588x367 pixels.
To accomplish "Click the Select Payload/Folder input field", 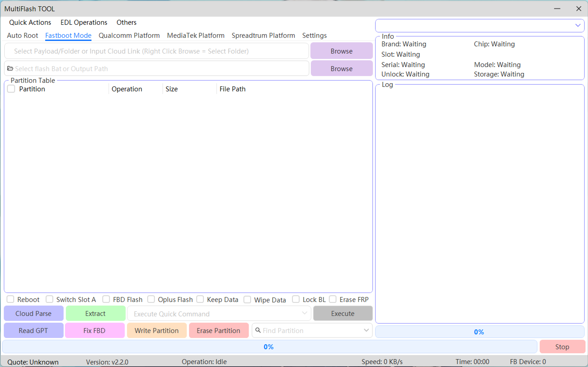I will click(156, 51).
